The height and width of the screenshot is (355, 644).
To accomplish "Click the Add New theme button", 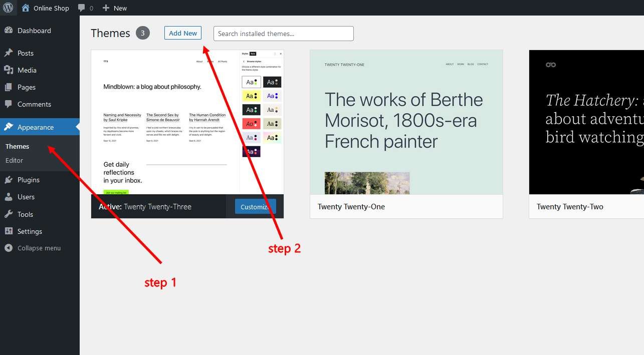I will [182, 33].
